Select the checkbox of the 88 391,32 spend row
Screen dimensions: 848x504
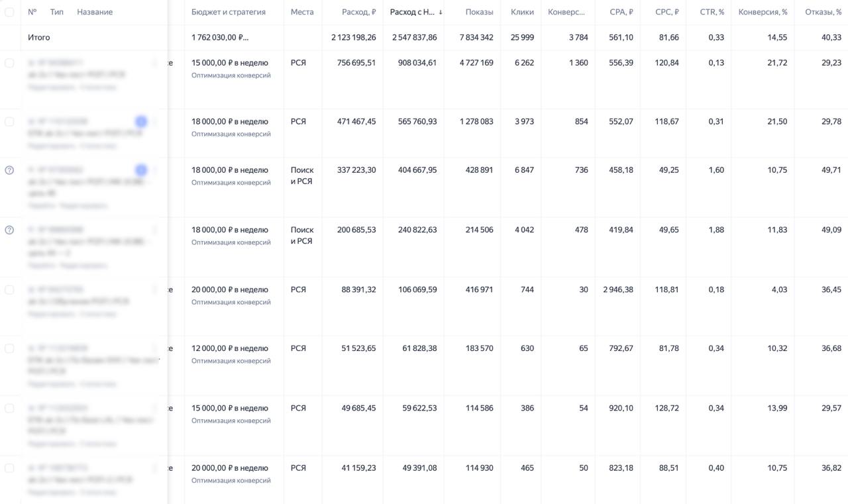[9, 289]
